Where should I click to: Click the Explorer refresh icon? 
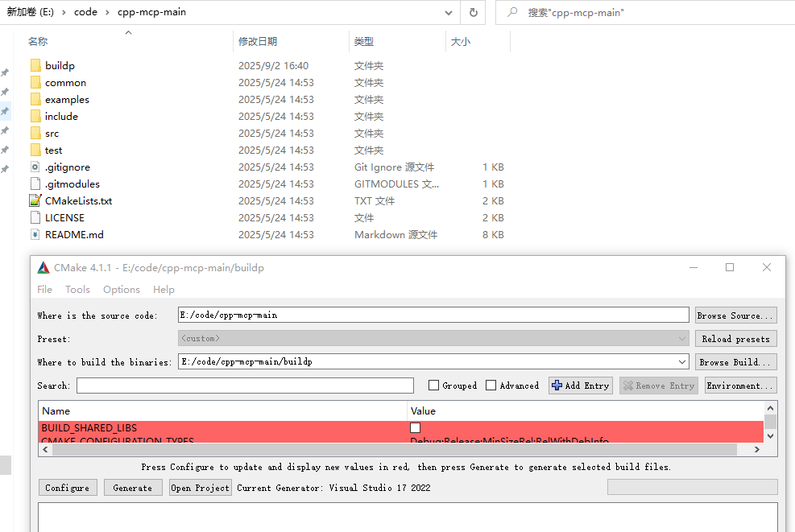click(x=473, y=12)
